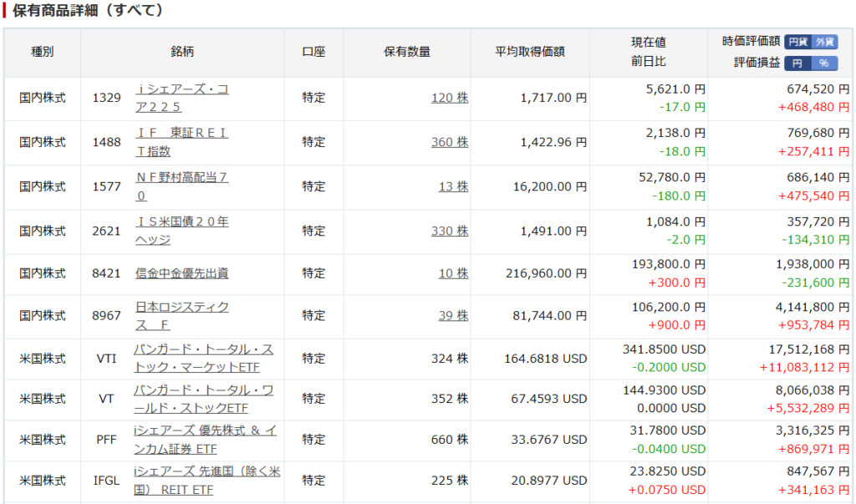Click the 330 株 quantity link
Viewport: 856px width, 504px height.
(x=450, y=231)
